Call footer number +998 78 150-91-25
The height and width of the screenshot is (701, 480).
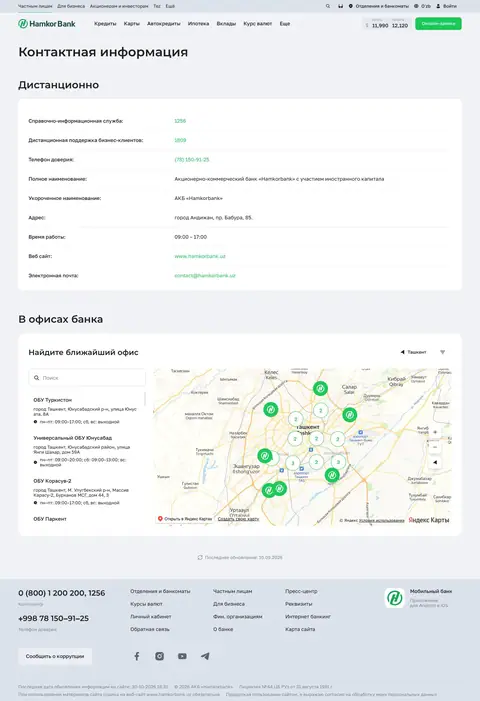coord(53,619)
